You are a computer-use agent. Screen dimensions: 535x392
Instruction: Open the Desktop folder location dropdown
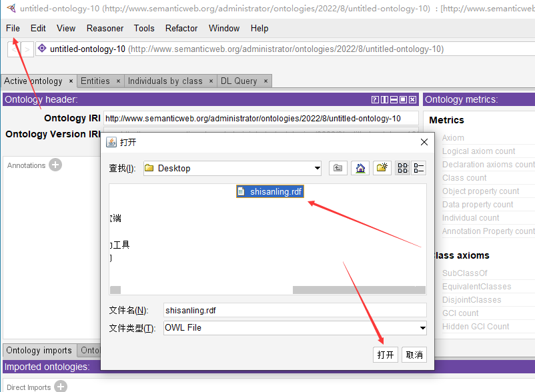tap(318, 168)
